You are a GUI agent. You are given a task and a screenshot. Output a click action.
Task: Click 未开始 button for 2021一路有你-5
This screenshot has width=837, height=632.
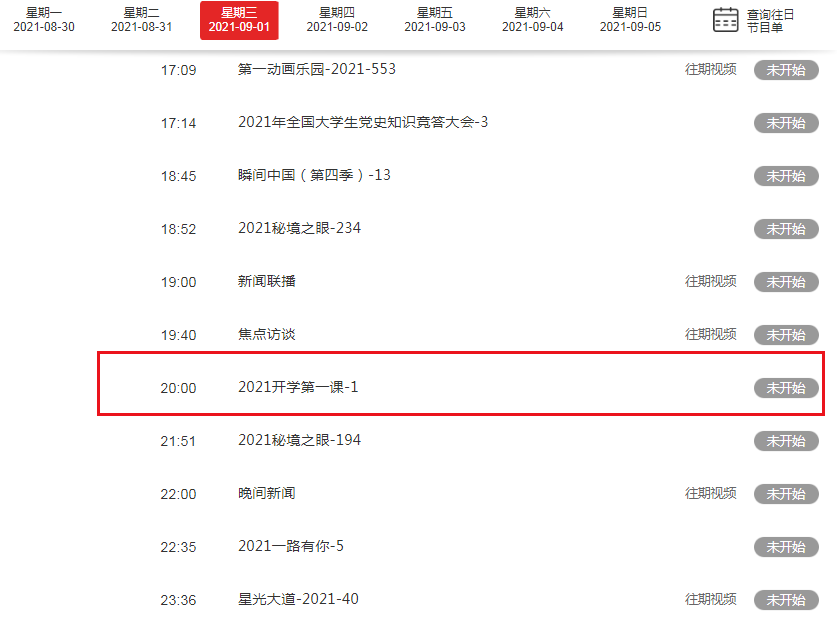(x=786, y=547)
